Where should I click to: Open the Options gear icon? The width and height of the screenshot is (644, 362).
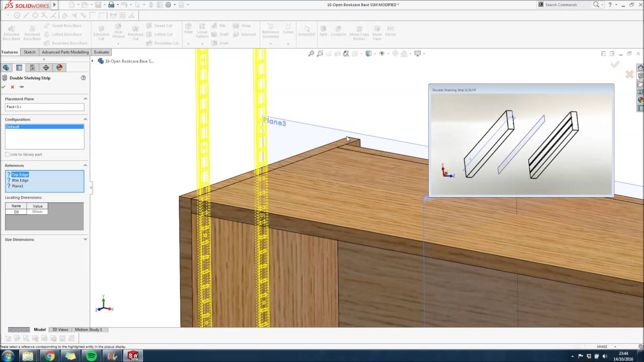(x=168, y=5)
